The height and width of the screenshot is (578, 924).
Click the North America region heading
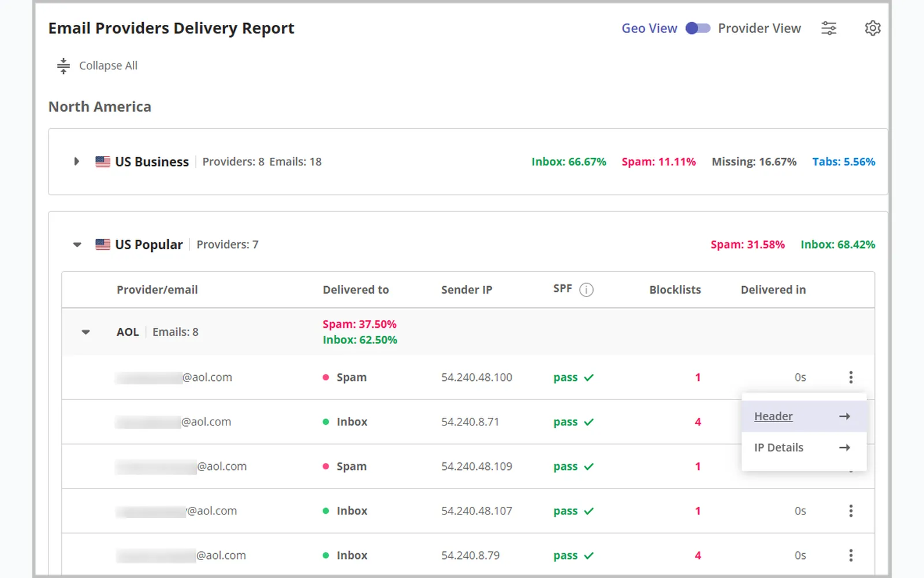100,107
